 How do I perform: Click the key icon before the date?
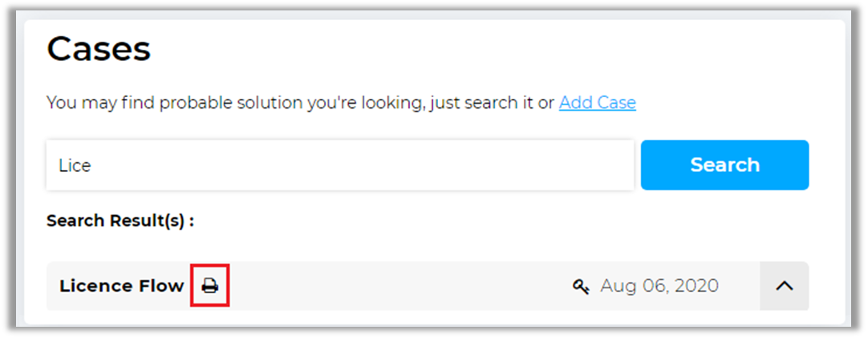point(582,286)
